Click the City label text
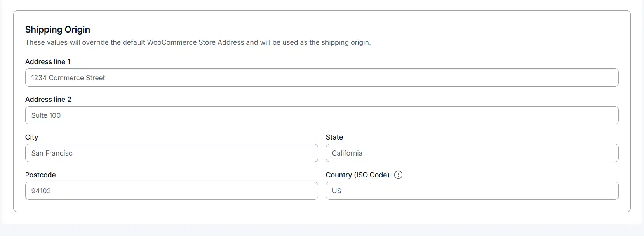Viewport: 644px width, 236px height. (x=31, y=137)
